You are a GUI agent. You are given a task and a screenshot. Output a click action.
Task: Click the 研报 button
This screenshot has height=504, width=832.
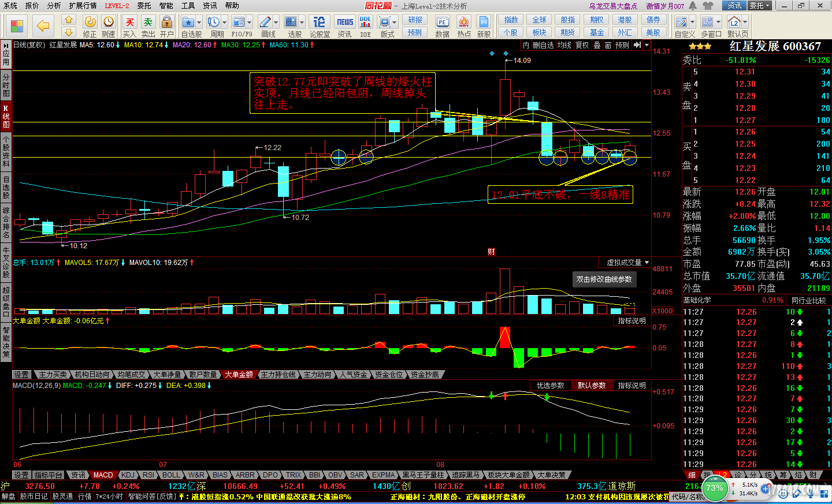(x=415, y=20)
